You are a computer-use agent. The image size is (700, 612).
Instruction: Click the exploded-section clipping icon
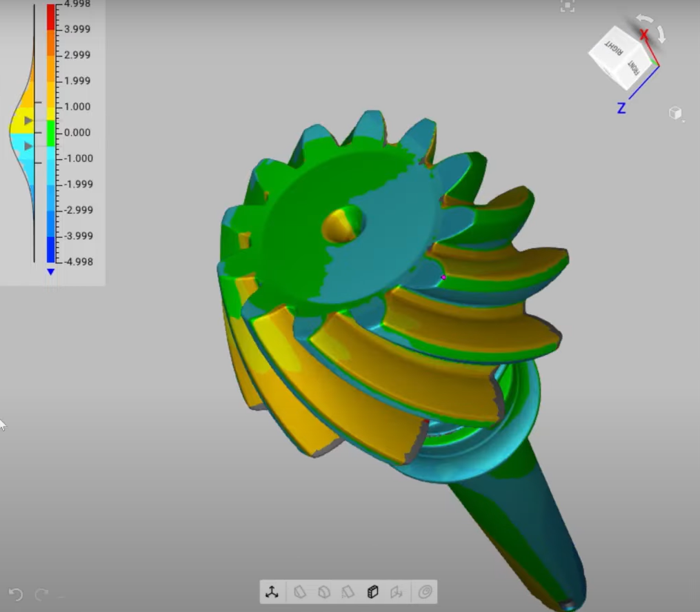349,591
